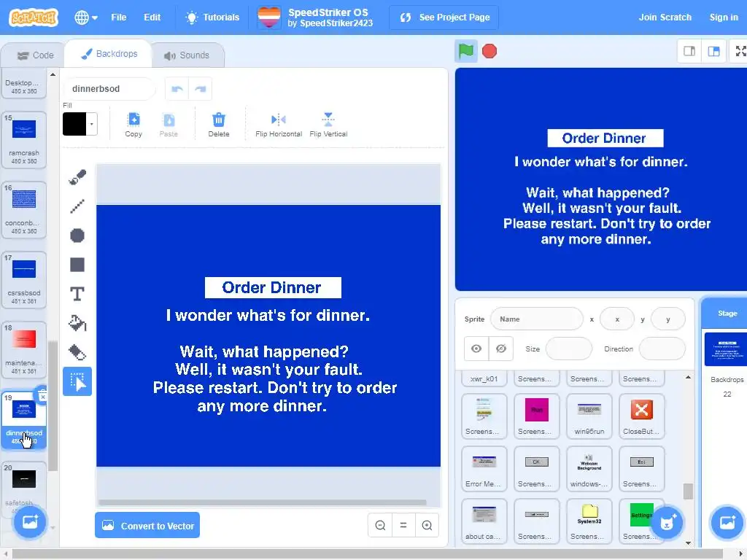The image size is (747, 560).
Task: Hide the sprite with crossed-eye icon
Action: [x=500, y=349]
